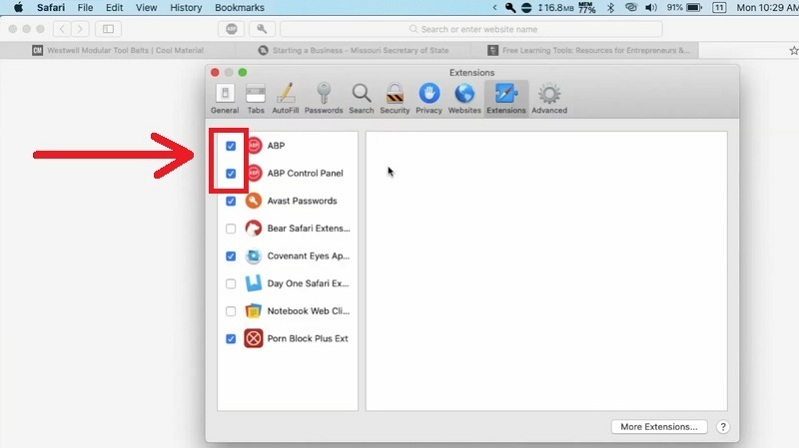This screenshot has height=448, width=799.
Task: Enable the Day One Safari extension checkbox
Action: point(231,284)
